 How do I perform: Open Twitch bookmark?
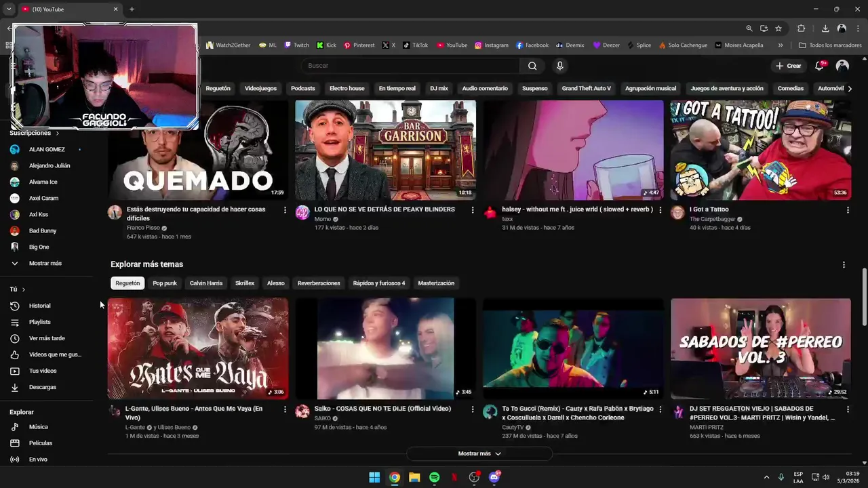click(x=296, y=45)
